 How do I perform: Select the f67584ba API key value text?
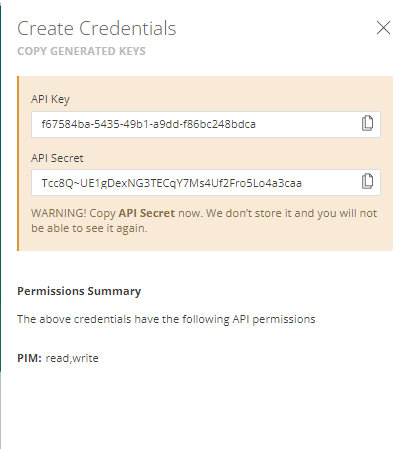click(149, 124)
